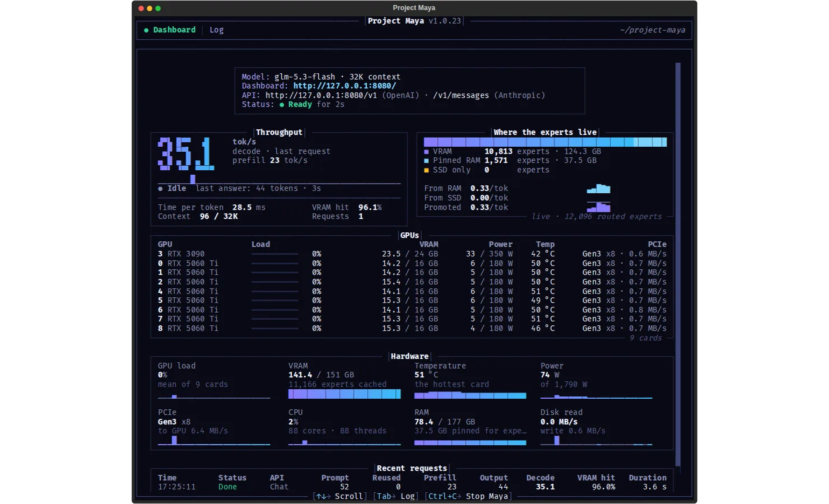Screen dimensions: 829x504
Task: Open the Log tab
Action: (216, 30)
